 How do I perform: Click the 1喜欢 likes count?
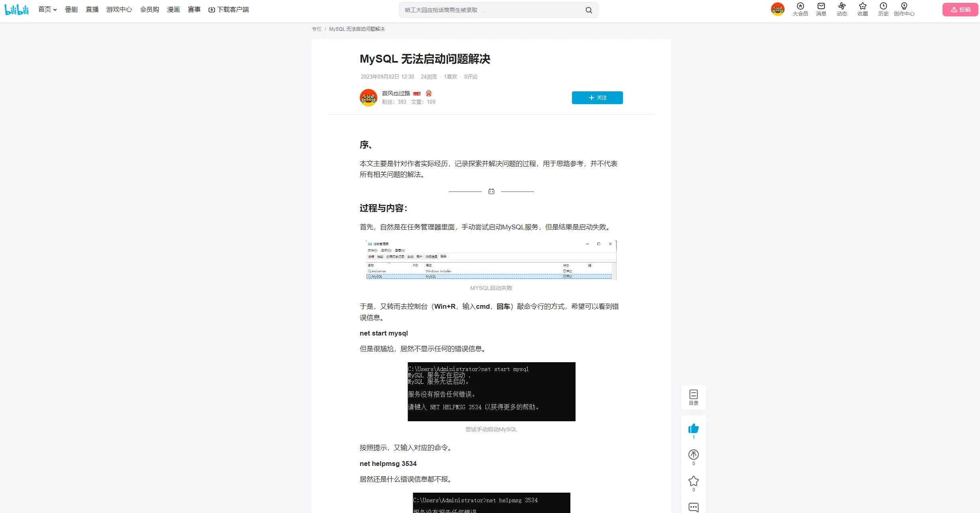pyautogui.click(x=451, y=77)
